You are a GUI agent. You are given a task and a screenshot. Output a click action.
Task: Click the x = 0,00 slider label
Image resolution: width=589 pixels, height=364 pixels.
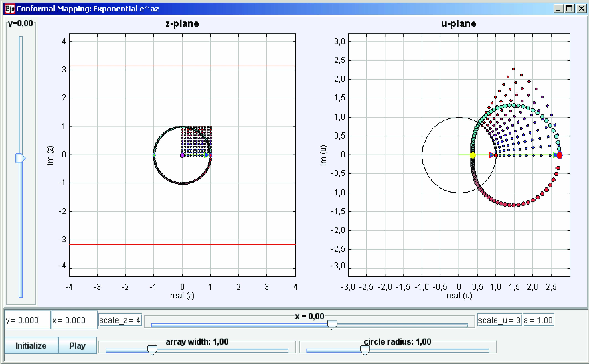309,316
